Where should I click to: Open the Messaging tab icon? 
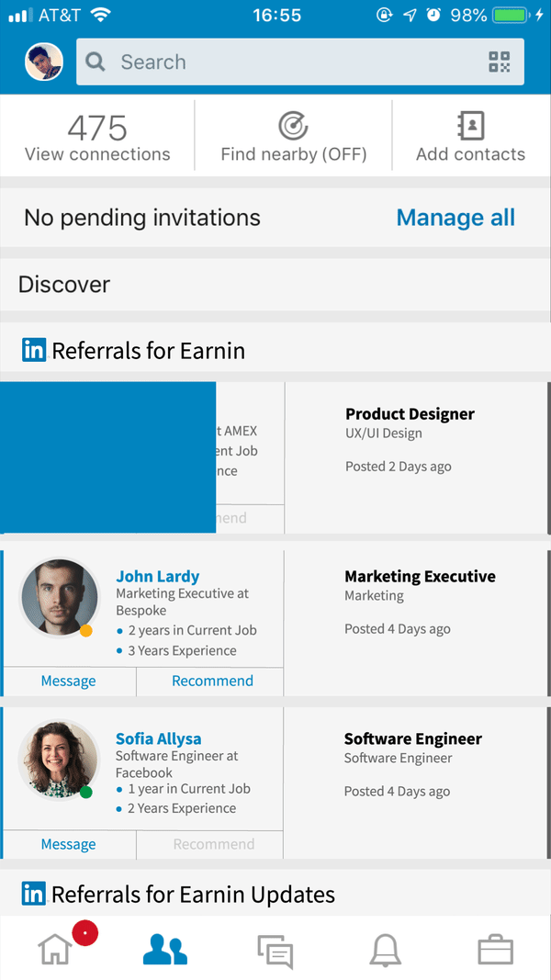[x=275, y=952]
